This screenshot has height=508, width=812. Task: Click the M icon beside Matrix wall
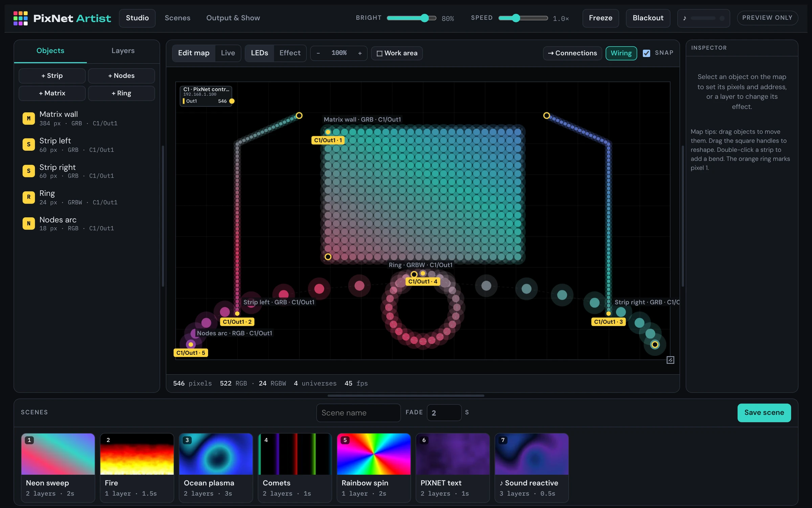(x=29, y=119)
